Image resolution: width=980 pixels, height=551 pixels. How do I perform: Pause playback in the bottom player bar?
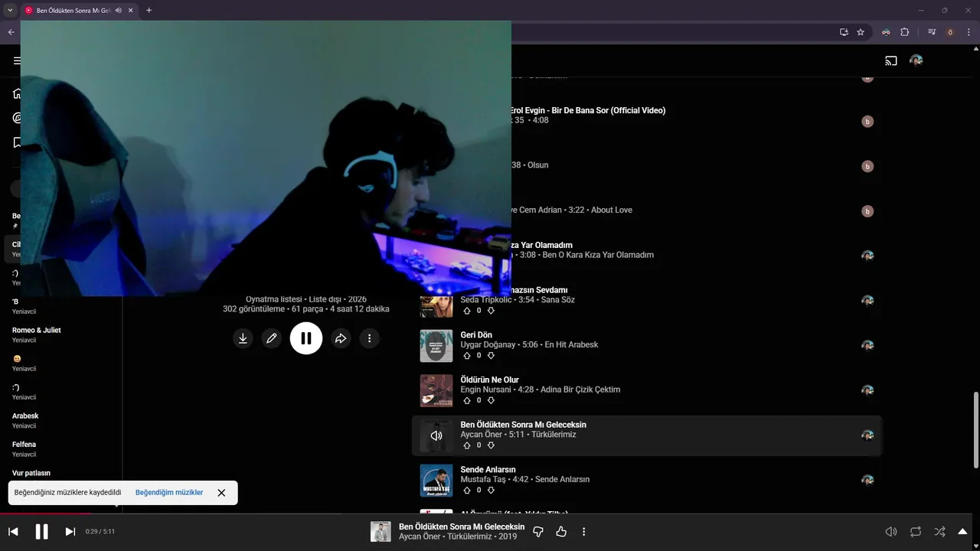[x=41, y=531]
